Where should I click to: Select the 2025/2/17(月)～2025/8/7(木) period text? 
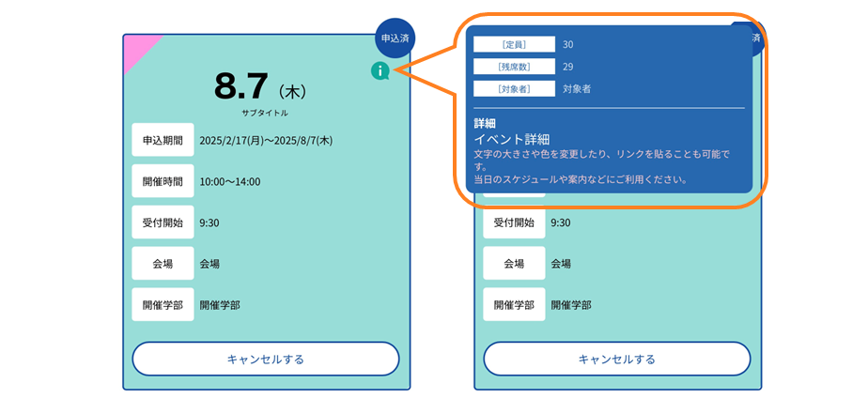(x=266, y=140)
